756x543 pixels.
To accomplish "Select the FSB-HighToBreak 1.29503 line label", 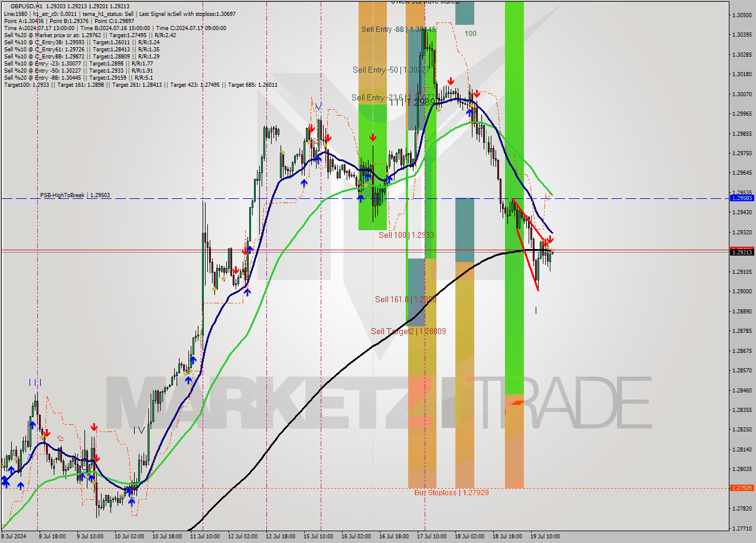I will 75,195.
